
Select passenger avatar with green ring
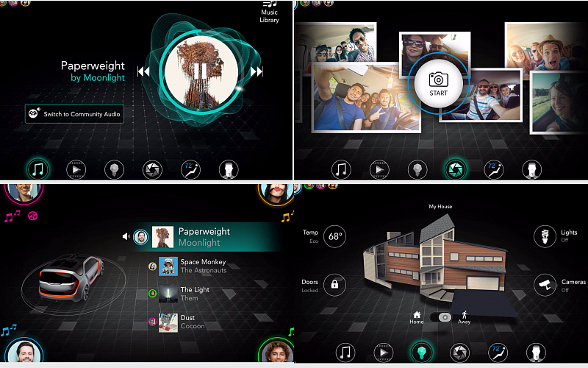click(276, 351)
